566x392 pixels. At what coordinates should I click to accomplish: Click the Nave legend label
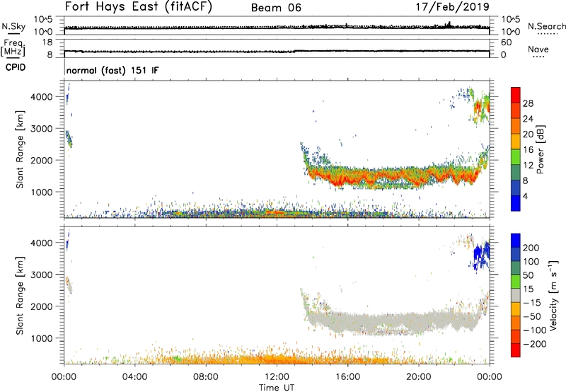click(538, 49)
